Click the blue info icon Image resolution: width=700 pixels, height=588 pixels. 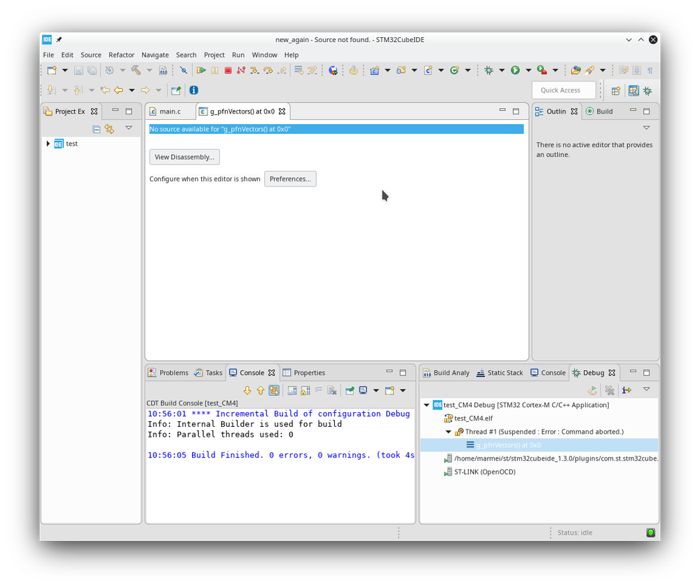194,90
